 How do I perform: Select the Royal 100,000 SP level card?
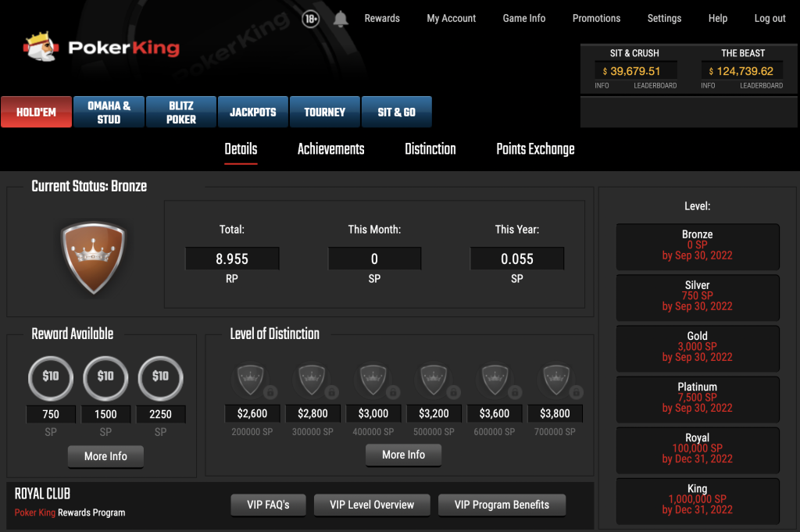point(698,451)
